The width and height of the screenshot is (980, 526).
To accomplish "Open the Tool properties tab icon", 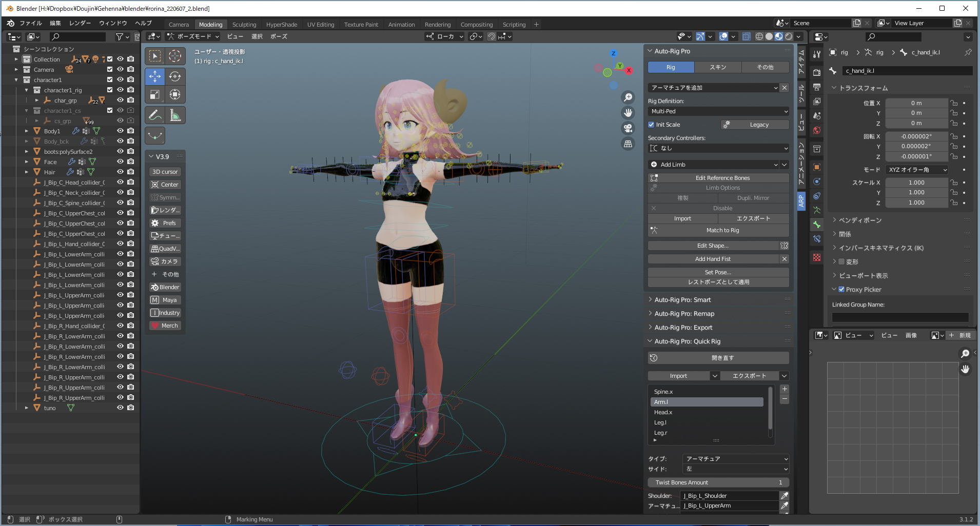I will [x=817, y=54].
